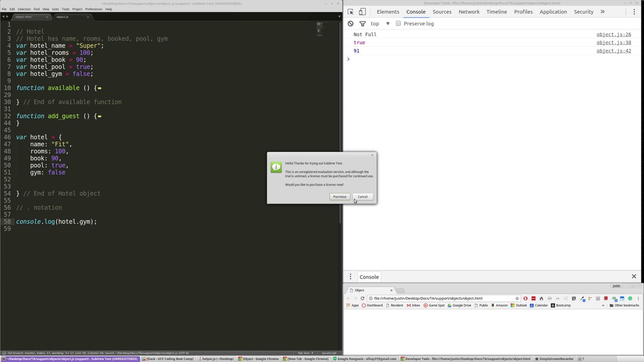Image resolution: width=644 pixels, height=362 pixels.
Task: Close the Object tab in Chrome
Action: point(391,290)
